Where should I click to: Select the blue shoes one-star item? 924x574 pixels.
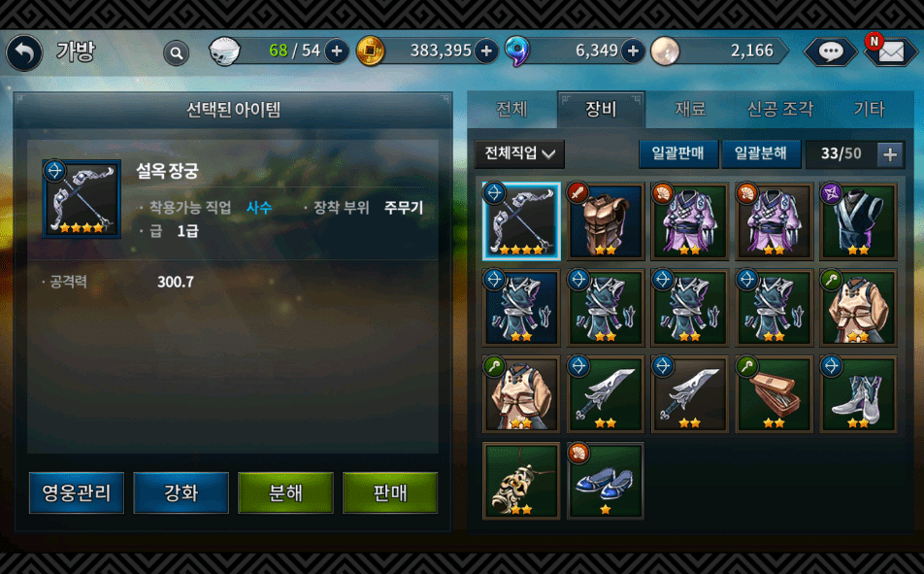click(x=606, y=481)
